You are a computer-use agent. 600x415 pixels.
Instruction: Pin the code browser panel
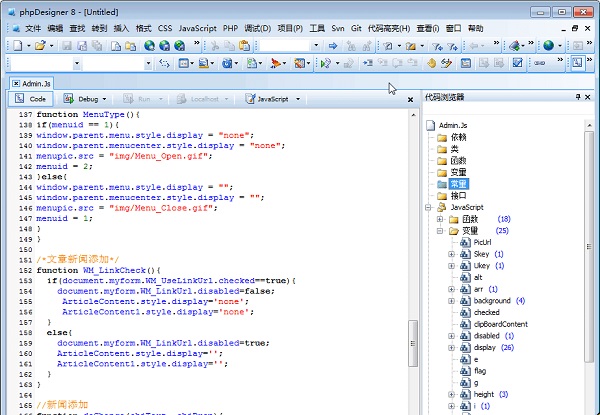pos(578,97)
